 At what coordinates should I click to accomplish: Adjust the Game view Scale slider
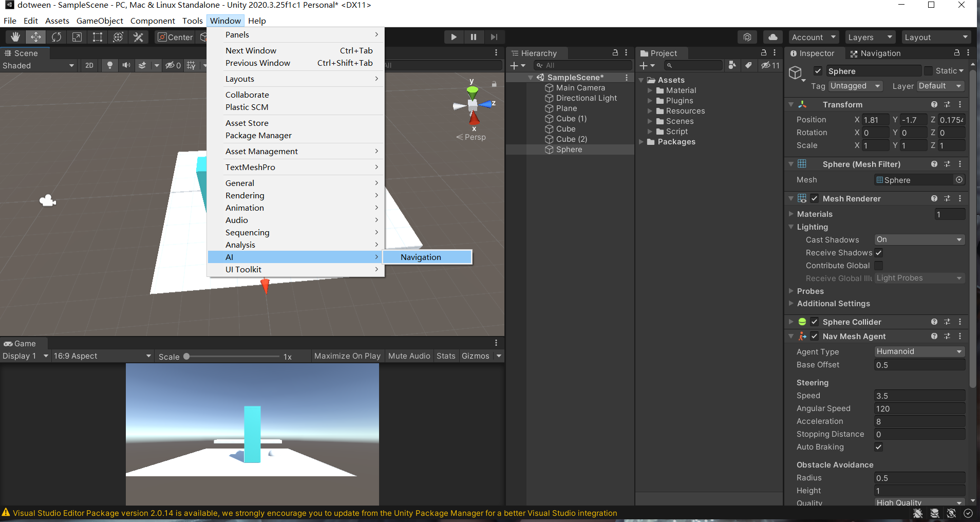233,356
